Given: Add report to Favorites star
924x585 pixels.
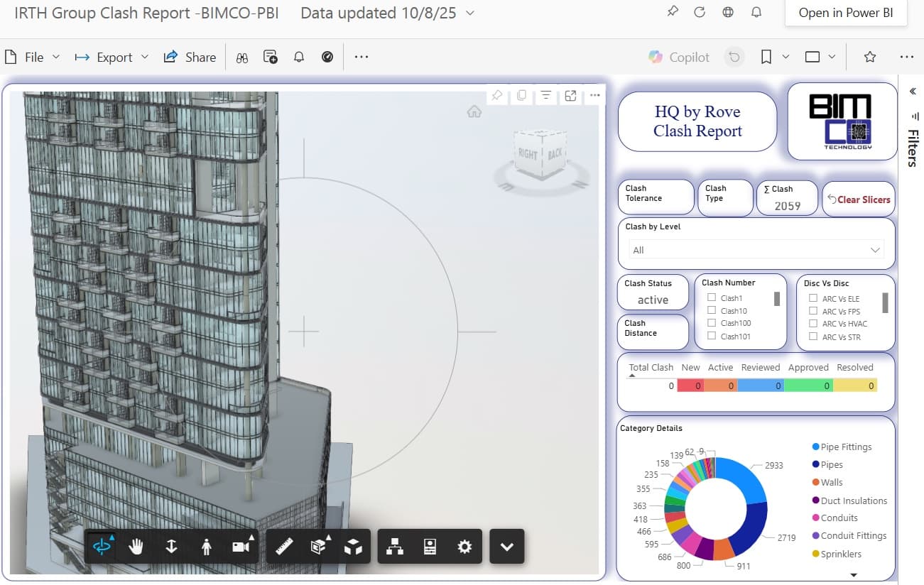Looking at the screenshot, I should tap(870, 57).
